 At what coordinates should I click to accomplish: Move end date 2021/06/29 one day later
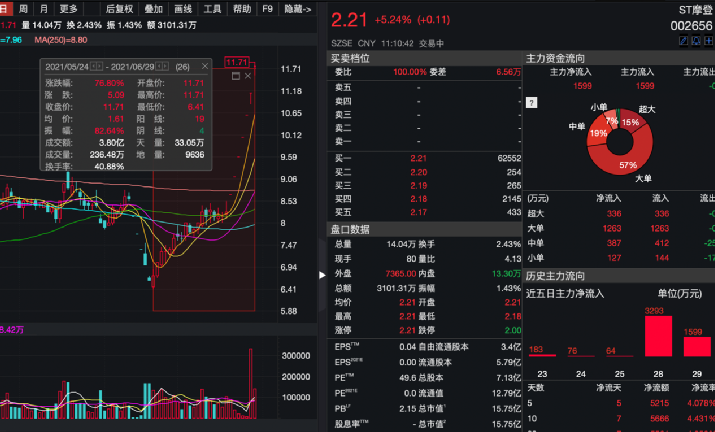click(165, 67)
